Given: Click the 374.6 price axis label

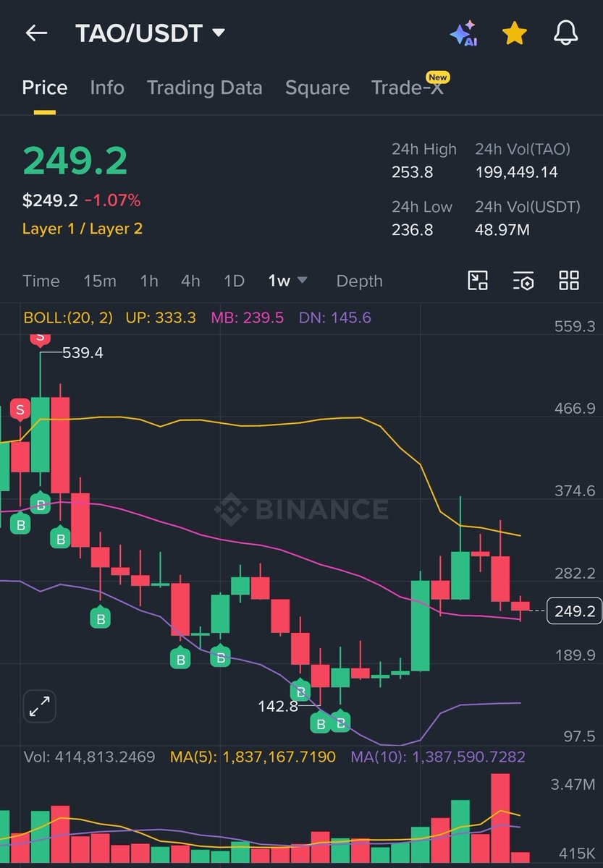Looking at the screenshot, I should tap(573, 491).
